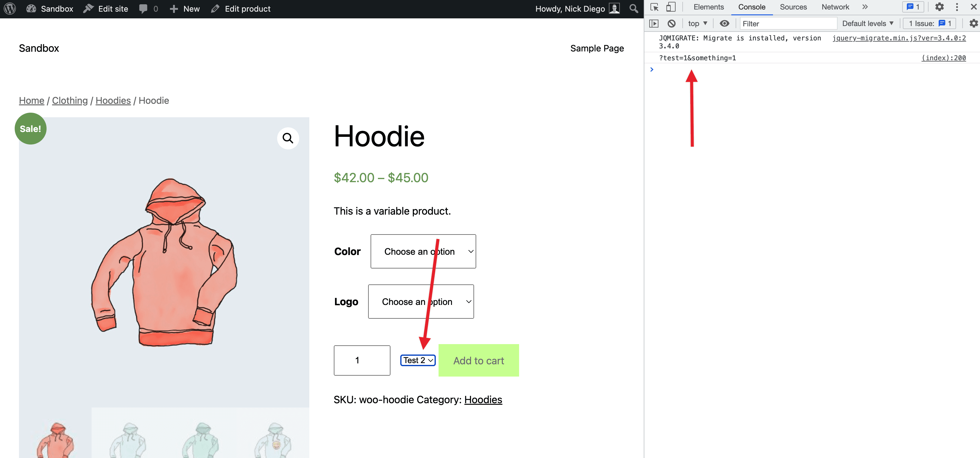This screenshot has width=980, height=458.
Task: Switch to the Network tab
Action: tap(835, 7)
